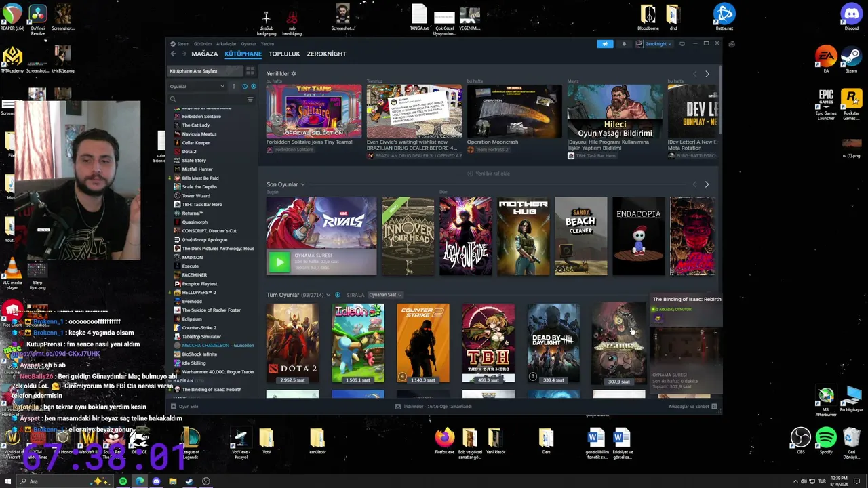Open the Dead by Daylight cover art
868x488 pixels.
[x=553, y=343]
